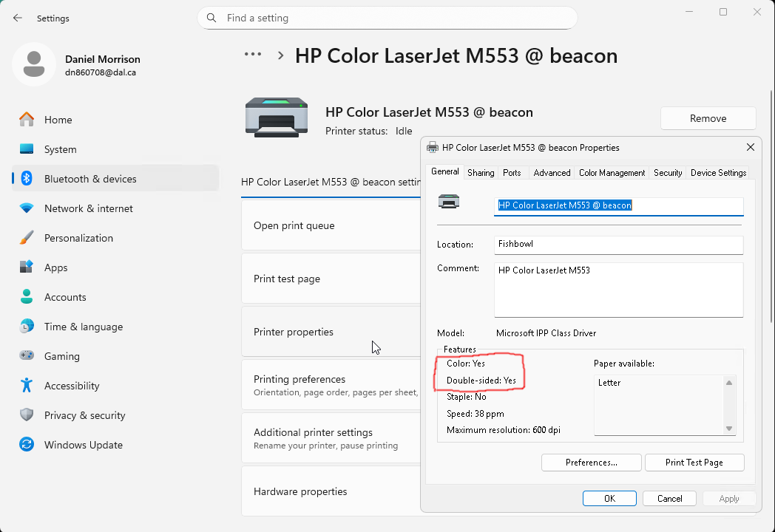Remove the HP Color LaserJet printer

708,118
